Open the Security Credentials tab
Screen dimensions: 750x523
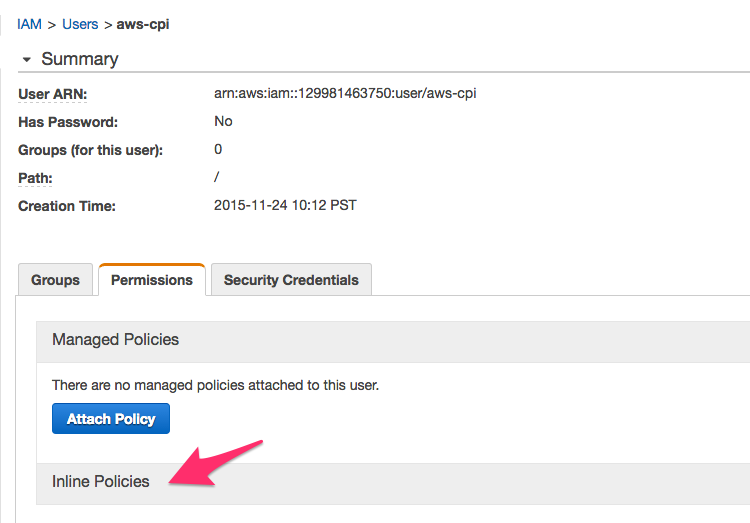tap(291, 279)
